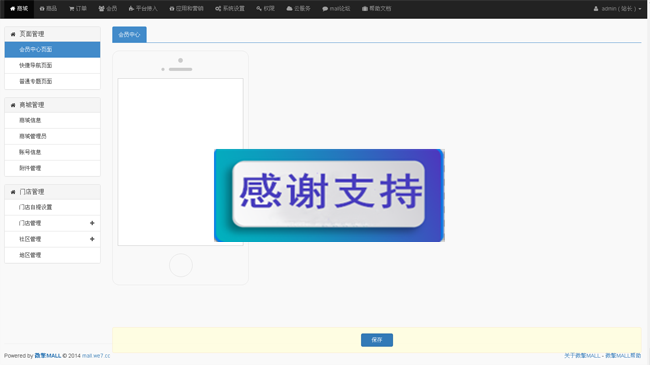Open the 商品 menu in top navigation

[48, 9]
